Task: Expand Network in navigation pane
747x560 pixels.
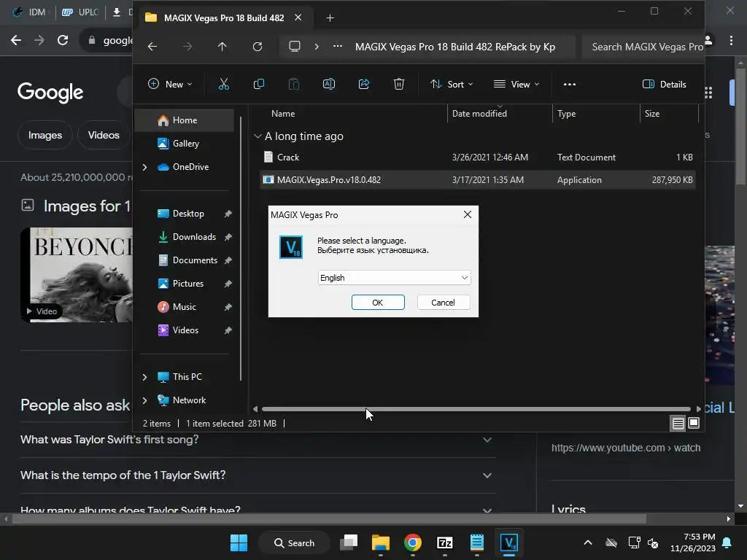Action: point(145,400)
